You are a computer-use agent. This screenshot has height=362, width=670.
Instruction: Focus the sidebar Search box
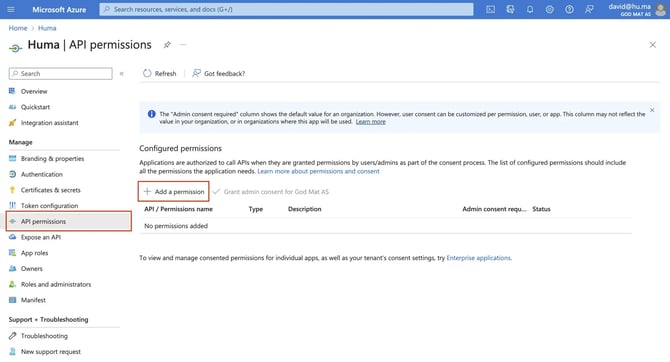(x=61, y=74)
